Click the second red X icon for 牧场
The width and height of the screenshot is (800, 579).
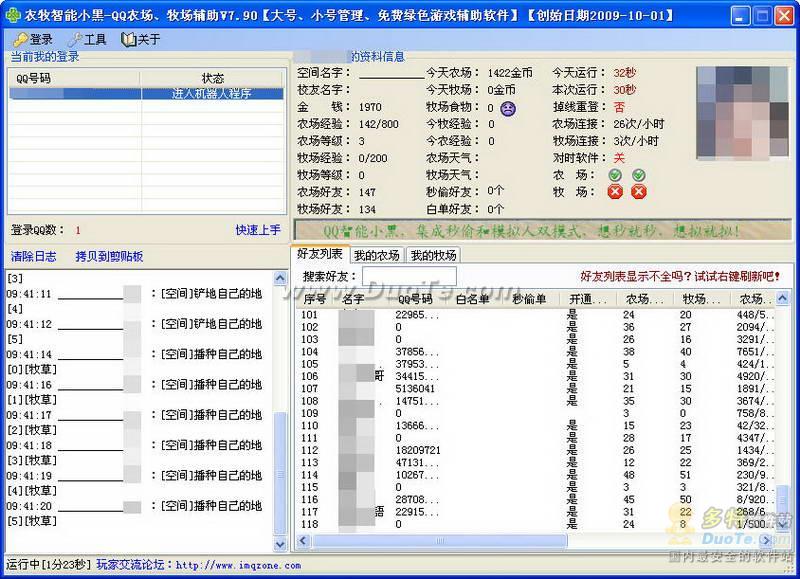638,192
